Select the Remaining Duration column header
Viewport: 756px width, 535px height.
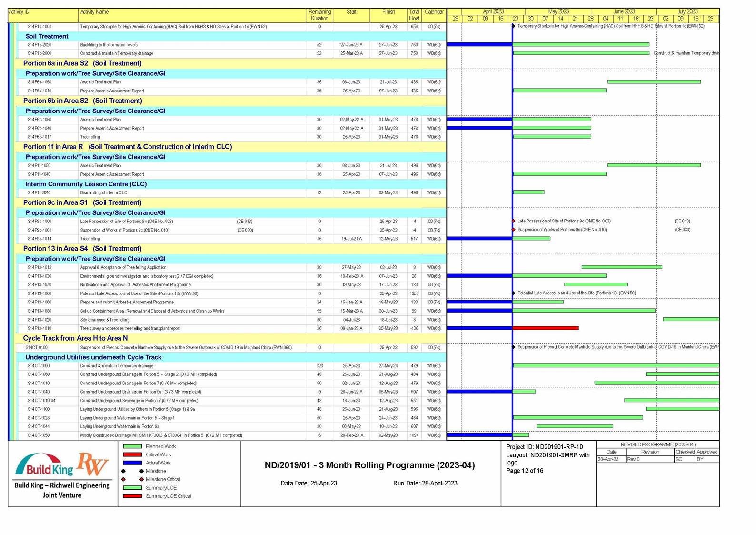(319, 15)
